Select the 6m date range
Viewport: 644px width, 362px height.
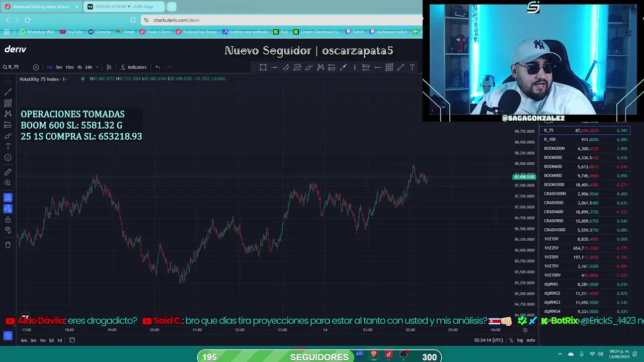[24, 340]
